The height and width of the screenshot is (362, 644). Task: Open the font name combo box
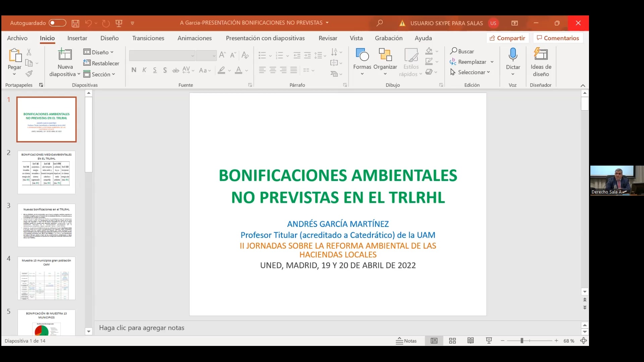point(162,56)
